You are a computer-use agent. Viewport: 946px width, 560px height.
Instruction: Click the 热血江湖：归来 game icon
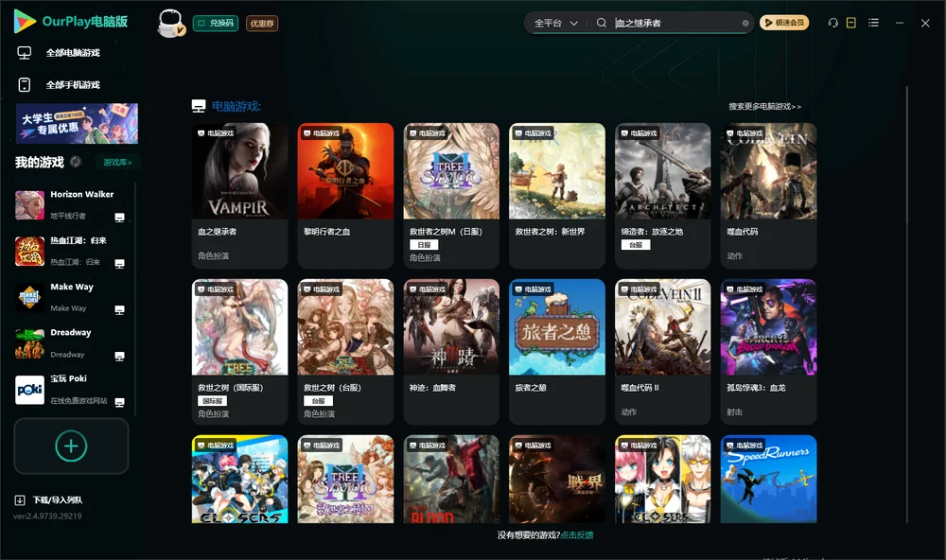click(29, 252)
